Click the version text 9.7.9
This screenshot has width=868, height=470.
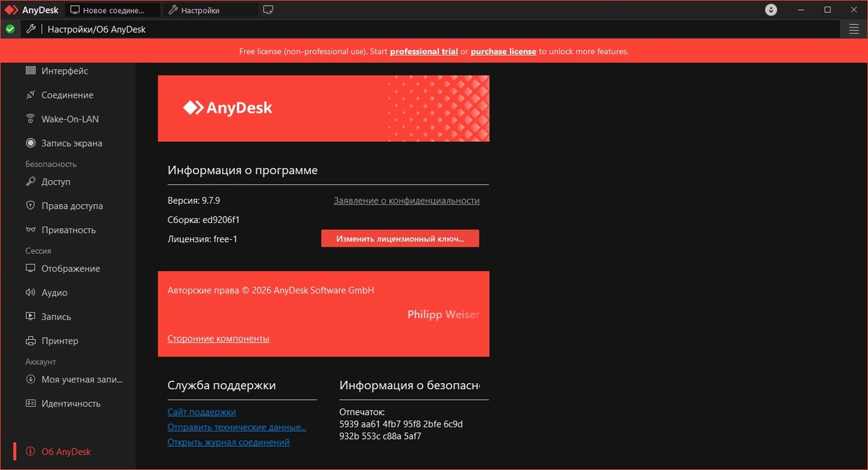pos(194,200)
